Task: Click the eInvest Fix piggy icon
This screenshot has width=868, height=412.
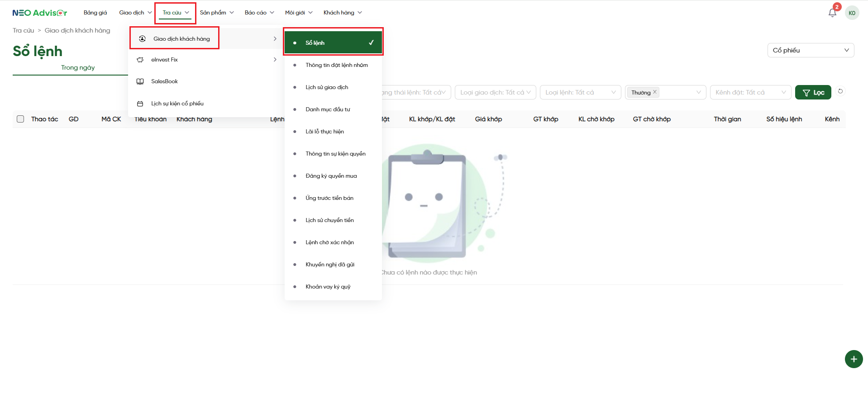Action: [x=140, y=60]
